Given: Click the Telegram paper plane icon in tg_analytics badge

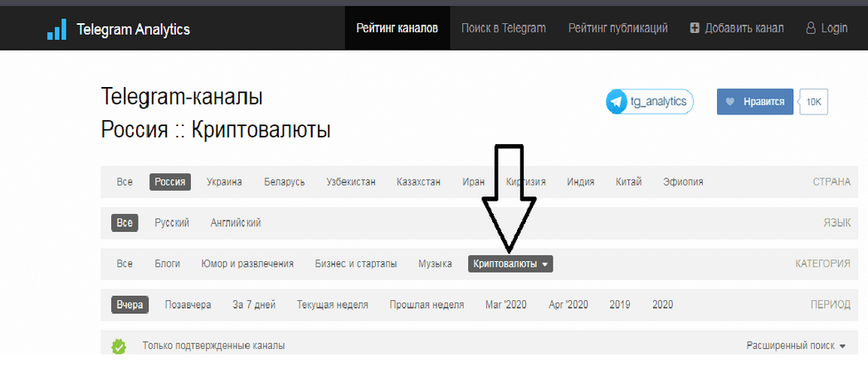Looking at the screenshot, I should tap(617, 102).
